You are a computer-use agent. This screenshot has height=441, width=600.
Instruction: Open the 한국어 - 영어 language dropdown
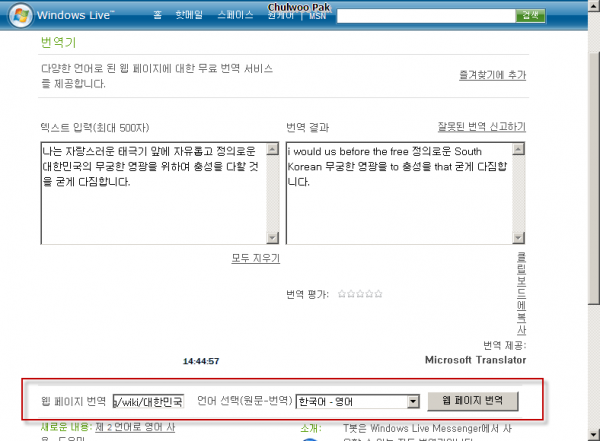[x=357, y=402]
